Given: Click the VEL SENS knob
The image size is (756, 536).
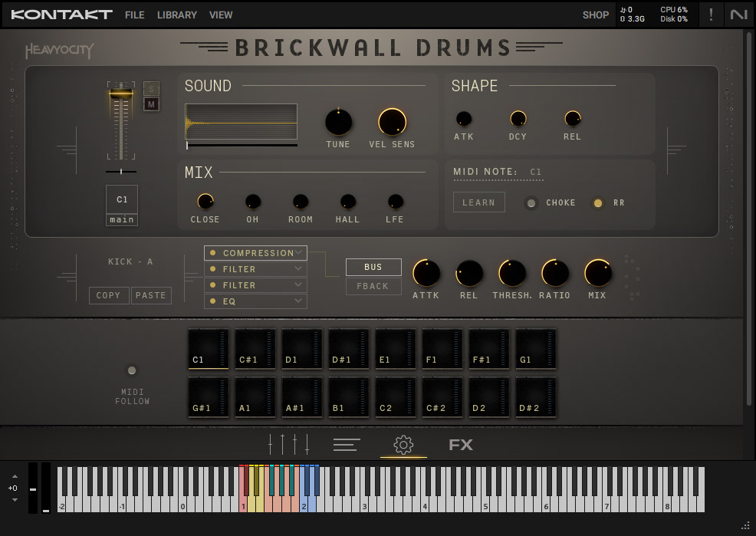Looking at the screenshot, I should tap(392, 122).
